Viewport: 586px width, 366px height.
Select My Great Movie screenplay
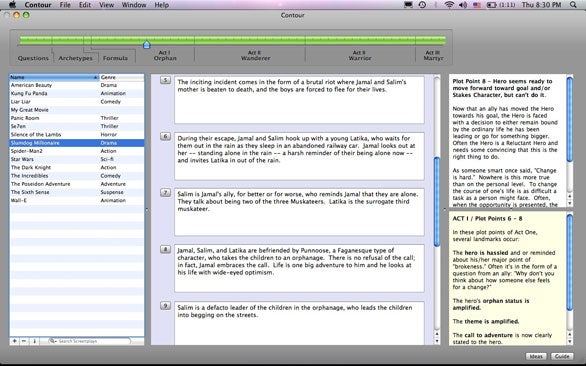coord(77,110)
